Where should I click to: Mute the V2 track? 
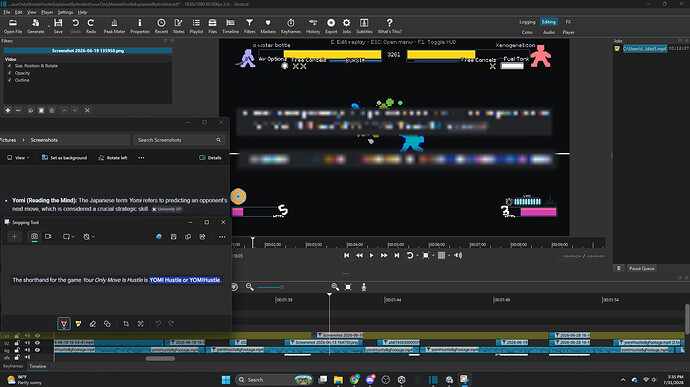27,343
